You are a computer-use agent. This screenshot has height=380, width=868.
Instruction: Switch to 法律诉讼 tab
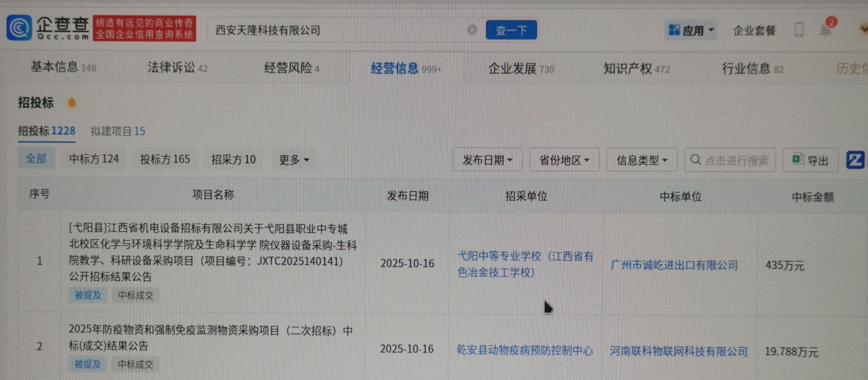[x=177, y=68]
